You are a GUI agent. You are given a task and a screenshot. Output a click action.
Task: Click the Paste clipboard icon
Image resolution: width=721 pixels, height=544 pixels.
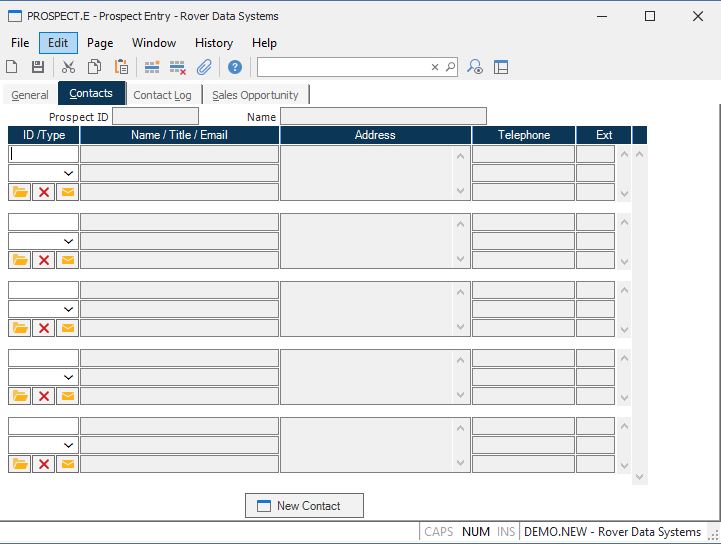pos(121,67)
